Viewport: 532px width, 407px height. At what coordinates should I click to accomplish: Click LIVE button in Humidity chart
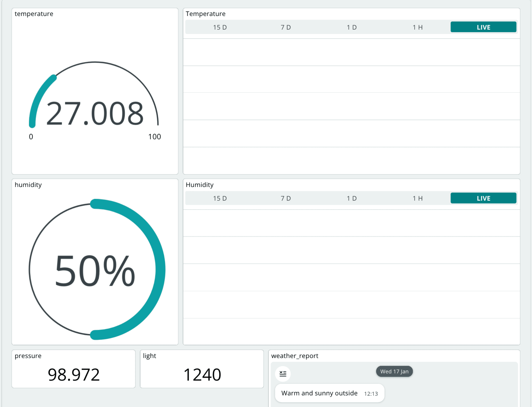coord(483,198)
